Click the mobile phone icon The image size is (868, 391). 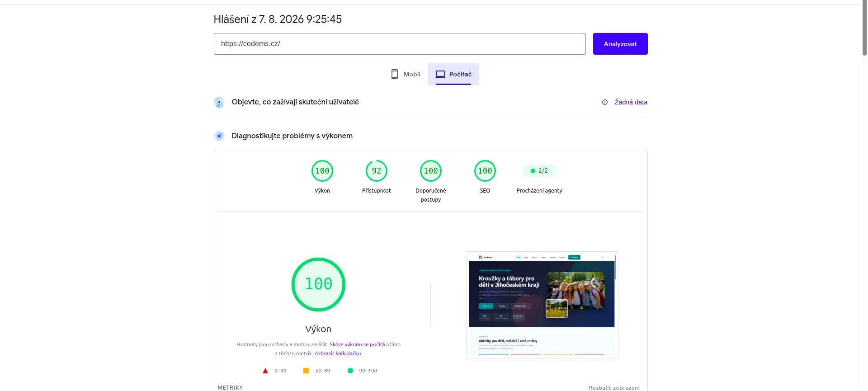coord(395,74)
